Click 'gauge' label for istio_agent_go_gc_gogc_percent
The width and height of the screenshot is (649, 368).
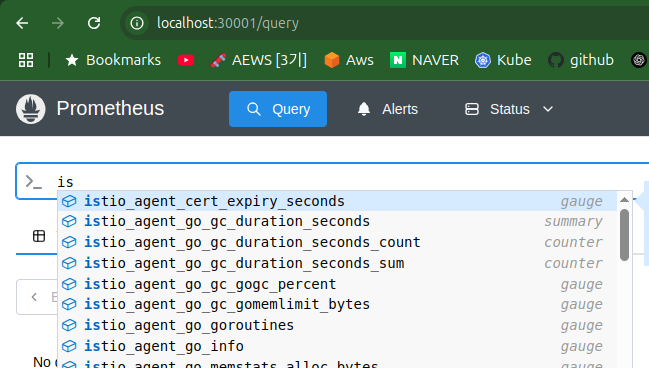tap(582, 284)
